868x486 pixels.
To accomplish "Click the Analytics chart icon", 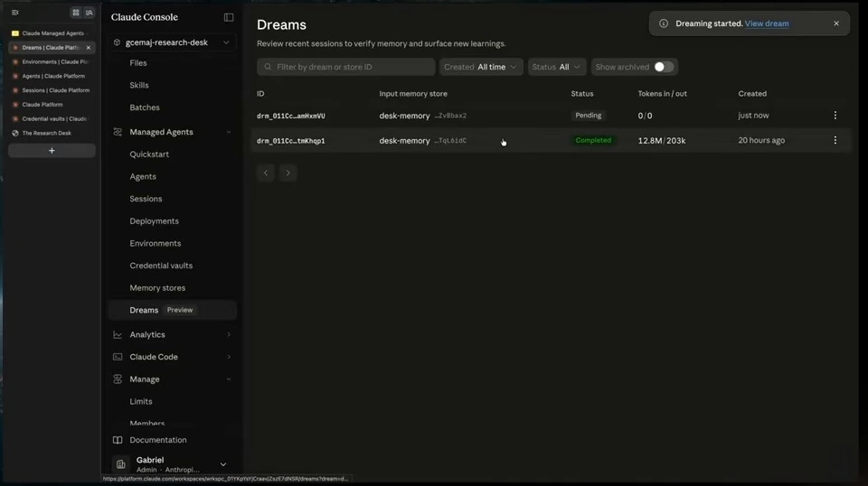I will [118, 334].
